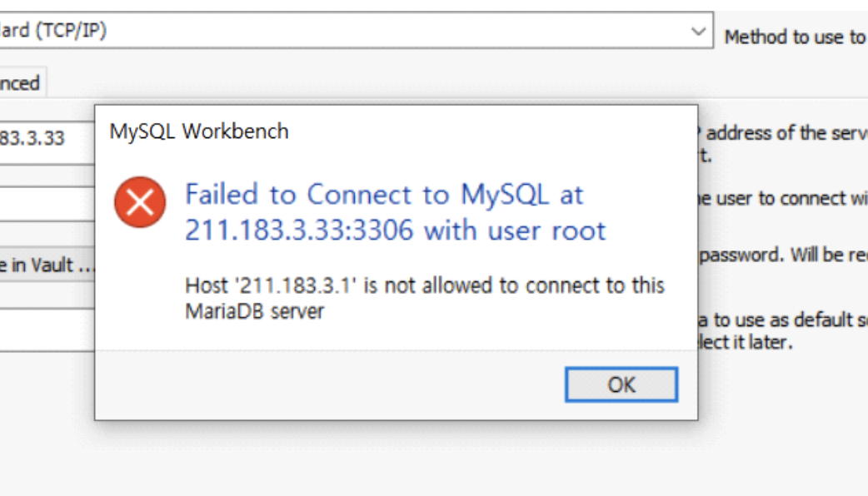Open the connection method dropdown arrow
The height and width of the screenshot is (496, 868).
pyautogui.click(x=698, y=31)
